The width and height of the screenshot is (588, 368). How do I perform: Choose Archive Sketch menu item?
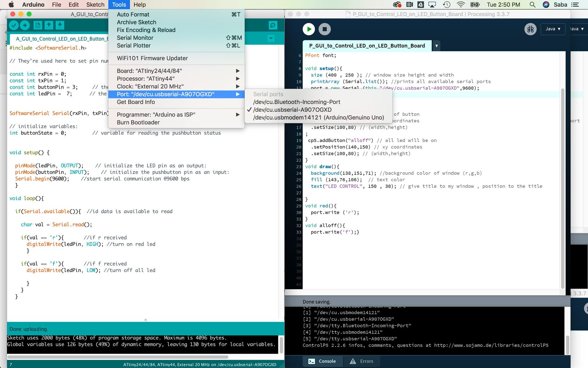(x=176, y=22)
